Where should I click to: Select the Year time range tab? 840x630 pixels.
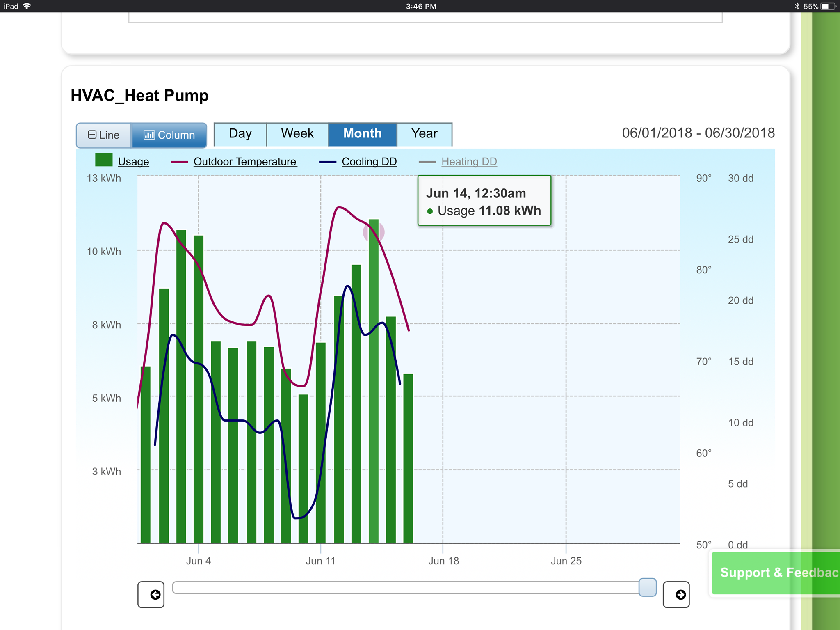(x=424, y=134)
